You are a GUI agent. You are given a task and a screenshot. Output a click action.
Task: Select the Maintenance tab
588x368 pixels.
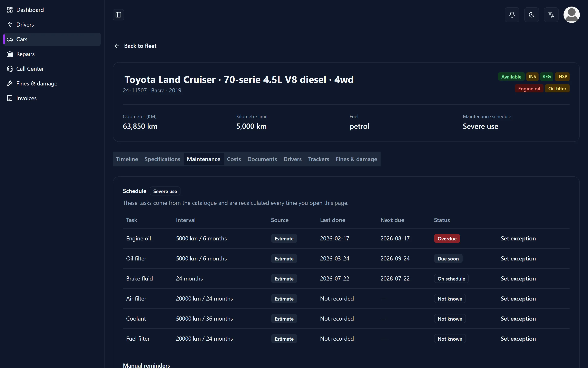203,159
